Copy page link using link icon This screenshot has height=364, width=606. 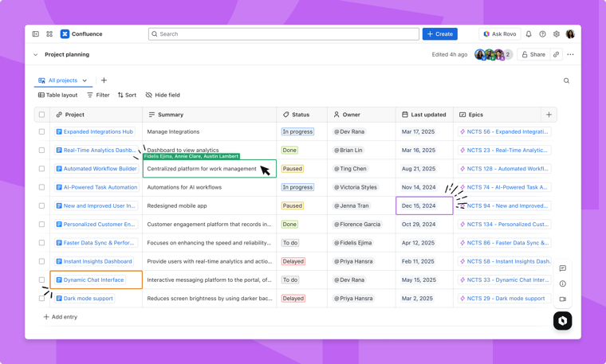click(x=557, y=55)
